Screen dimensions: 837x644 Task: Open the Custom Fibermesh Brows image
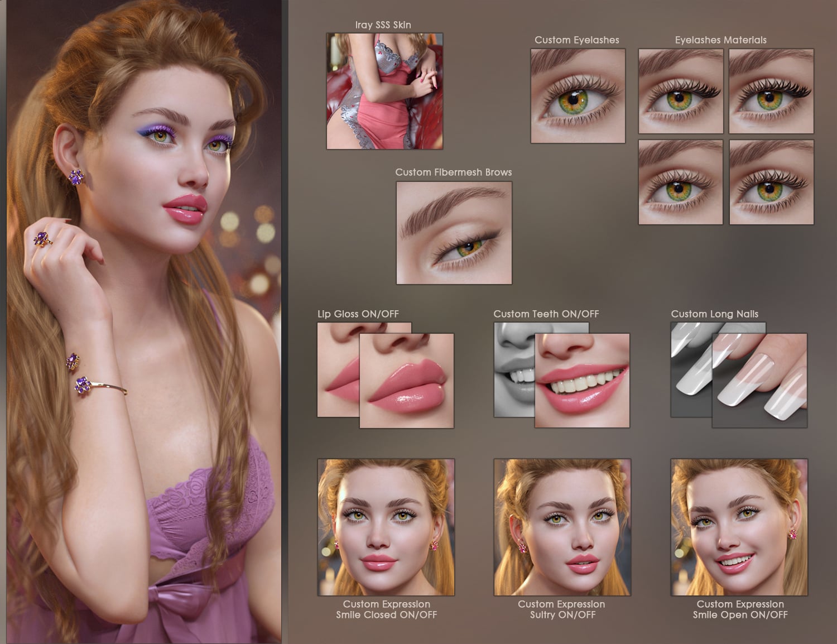[x=454, y=233]
